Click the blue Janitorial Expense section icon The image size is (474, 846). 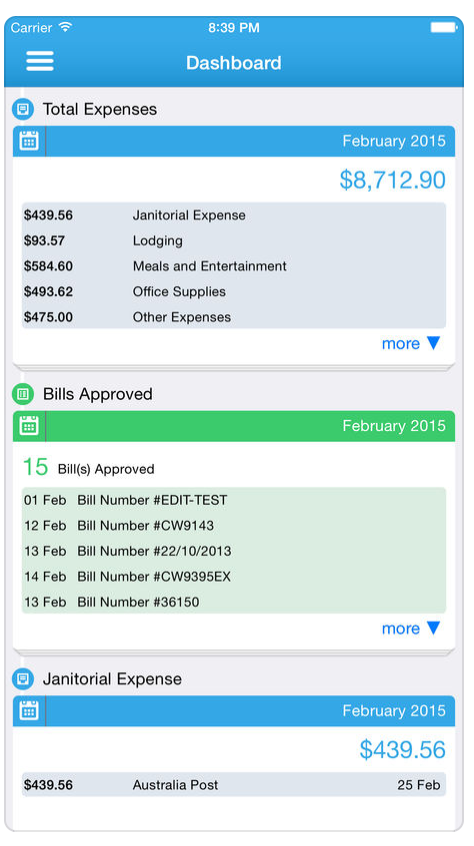(x=23, y=679)
